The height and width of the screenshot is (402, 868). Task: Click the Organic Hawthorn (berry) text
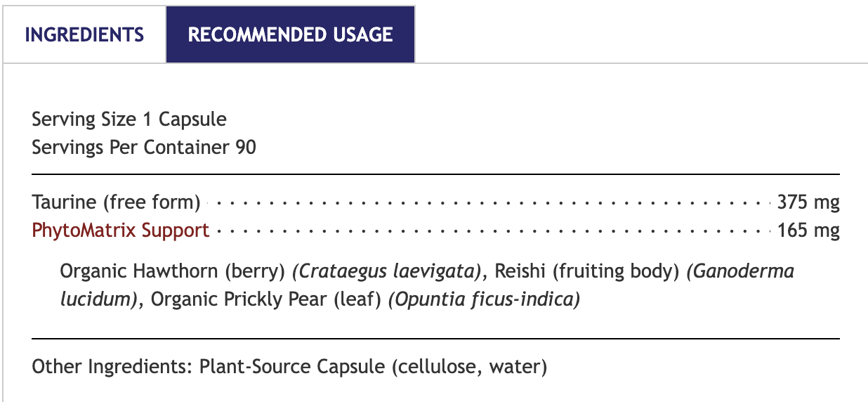coord(173,271)
